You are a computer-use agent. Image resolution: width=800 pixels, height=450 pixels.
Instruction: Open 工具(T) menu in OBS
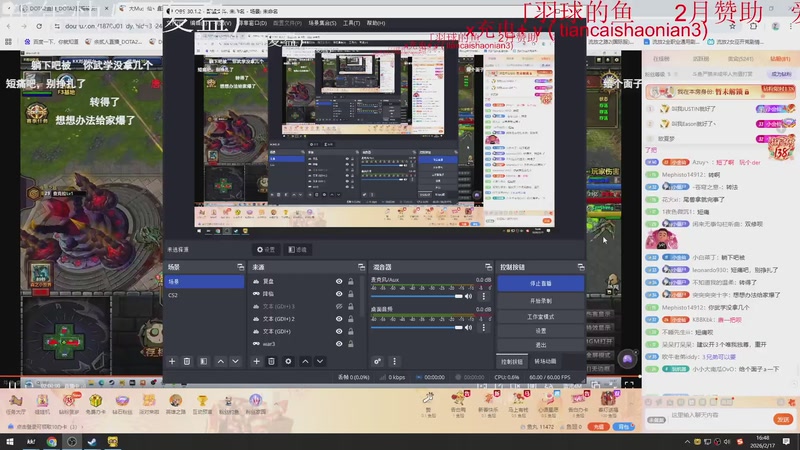click(x=351, y=23)
